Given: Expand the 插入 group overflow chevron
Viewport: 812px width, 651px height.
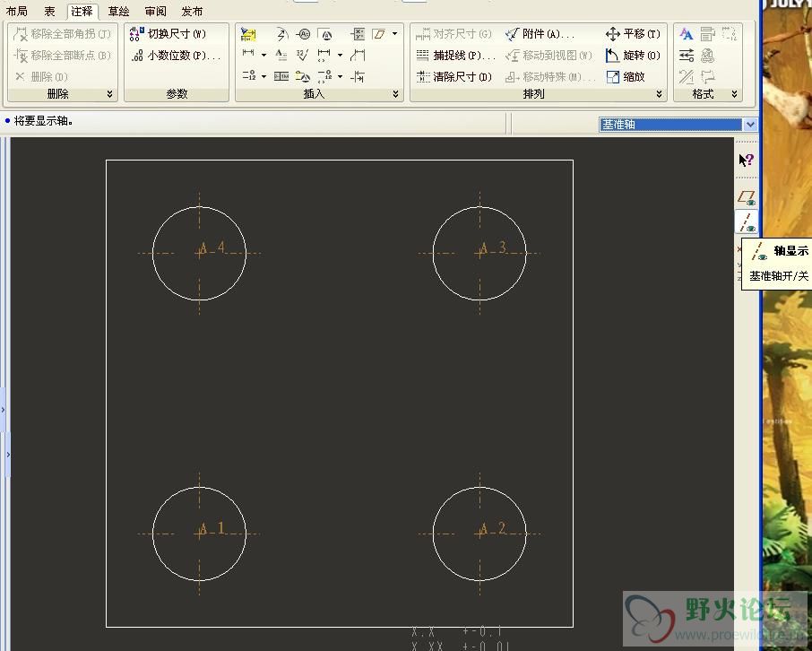Looking at the screenshot, I should (x=395, y=94).
